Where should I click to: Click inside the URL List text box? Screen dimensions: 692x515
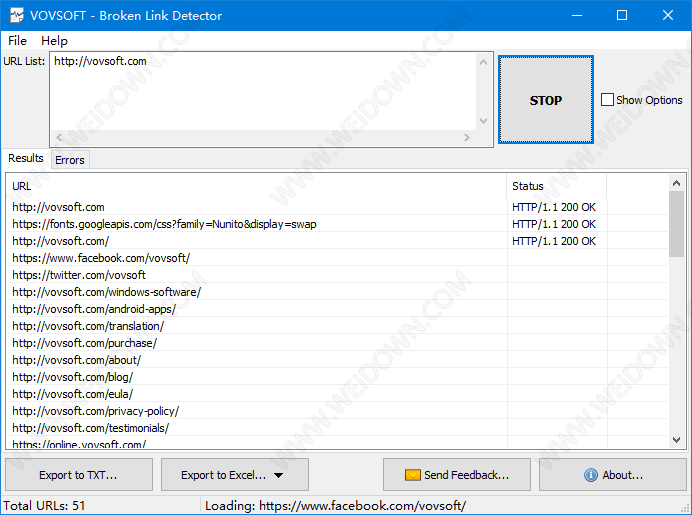coord(263,91)
